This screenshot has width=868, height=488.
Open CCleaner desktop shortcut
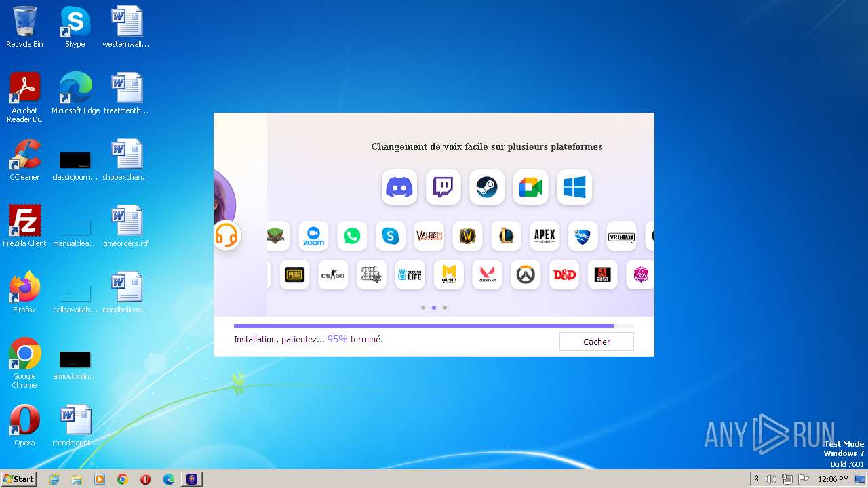(x=24, y=160)
